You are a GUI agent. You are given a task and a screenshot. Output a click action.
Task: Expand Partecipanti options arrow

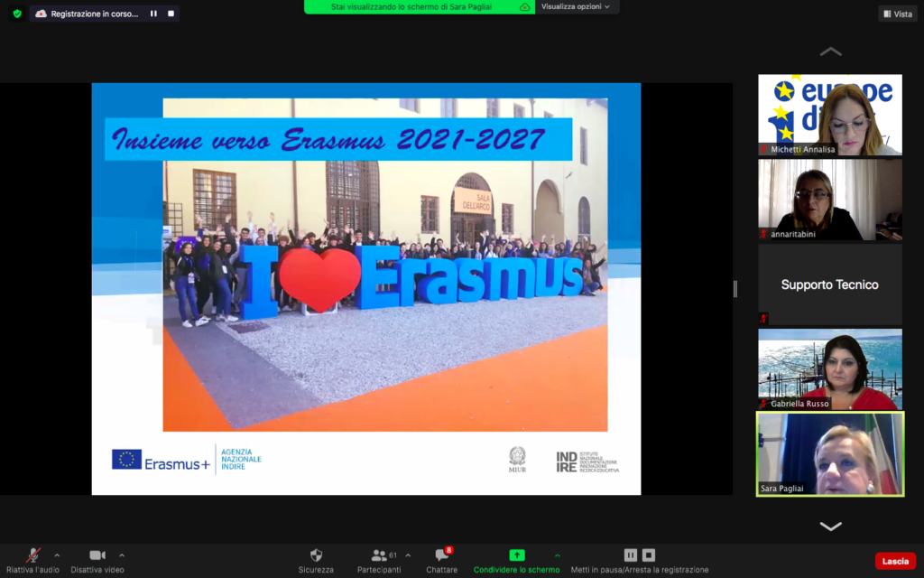click(x=408, y=555)
